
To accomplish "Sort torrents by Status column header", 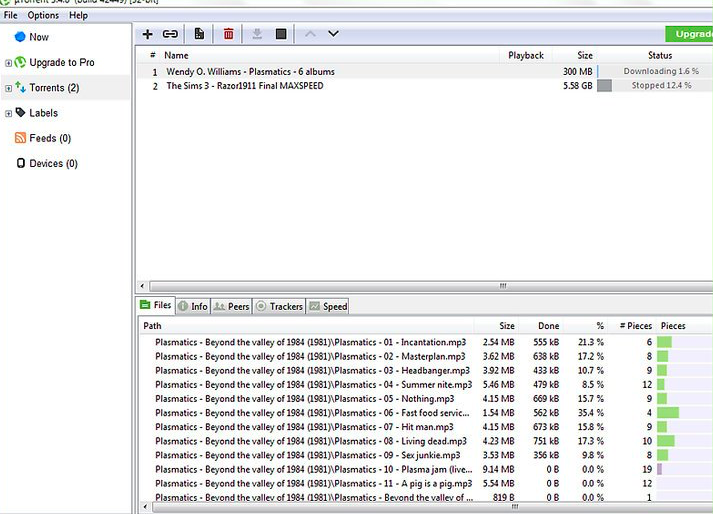I will tap(660, 55).
